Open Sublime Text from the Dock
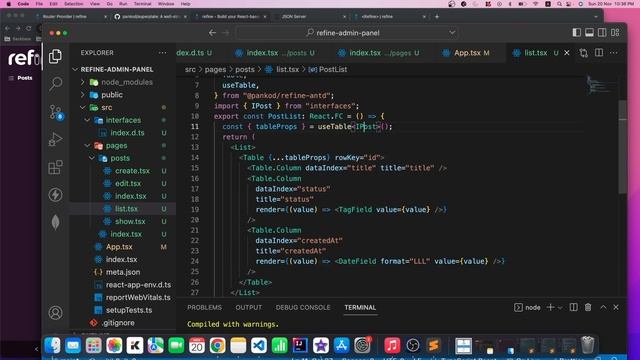The height and width of the screenshot is (360, 640). coord(433,345)
